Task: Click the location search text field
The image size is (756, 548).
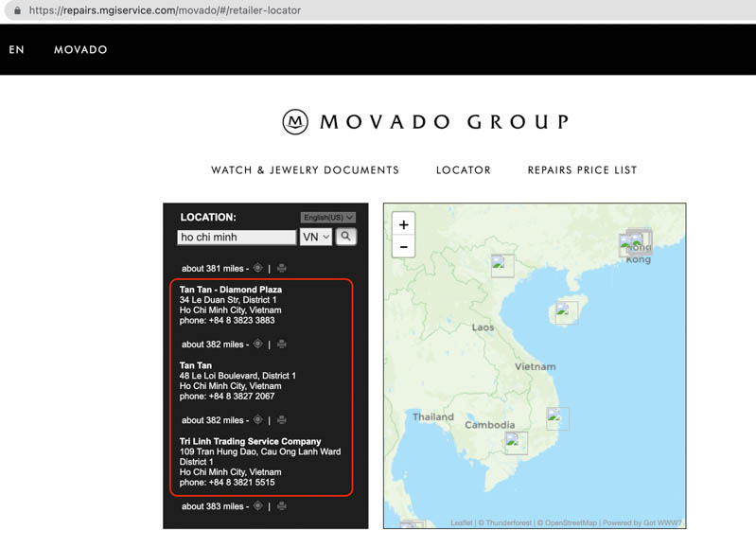Action: point(237,238)
